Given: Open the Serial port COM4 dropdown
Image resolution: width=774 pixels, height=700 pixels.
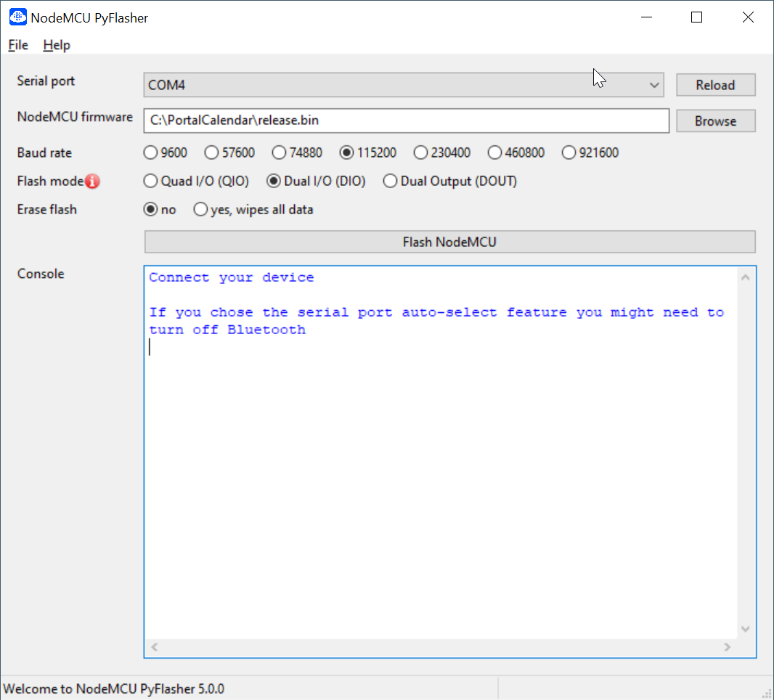Looking at the screenshot, I should coord(403,85).
